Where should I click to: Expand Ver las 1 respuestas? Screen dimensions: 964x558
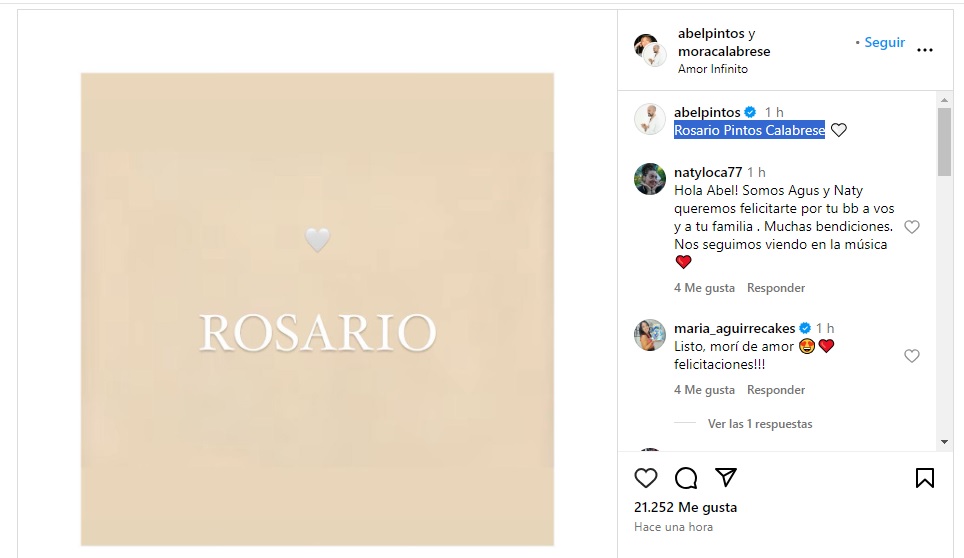point(760,423)
